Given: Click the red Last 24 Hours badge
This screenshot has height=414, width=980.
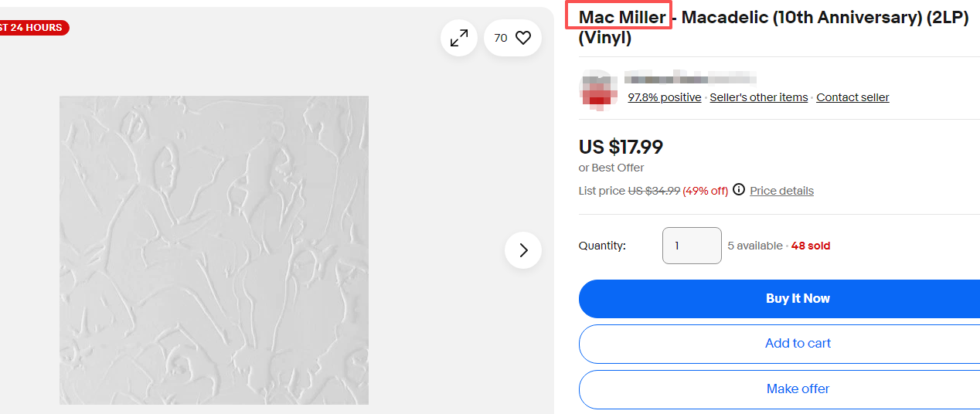Looking at the screenshot, I should [x=32, y=28].
